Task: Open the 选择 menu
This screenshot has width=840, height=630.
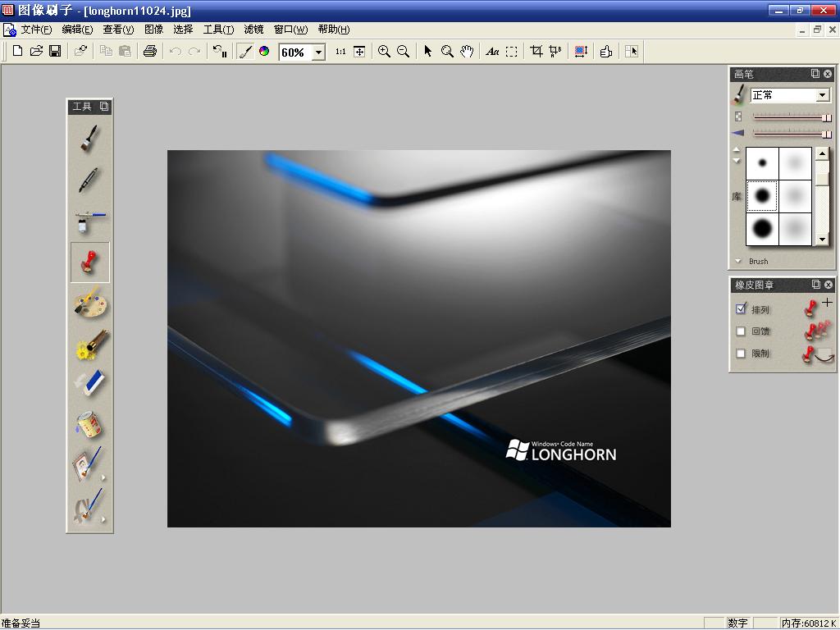Action: [x=183, y=30]
